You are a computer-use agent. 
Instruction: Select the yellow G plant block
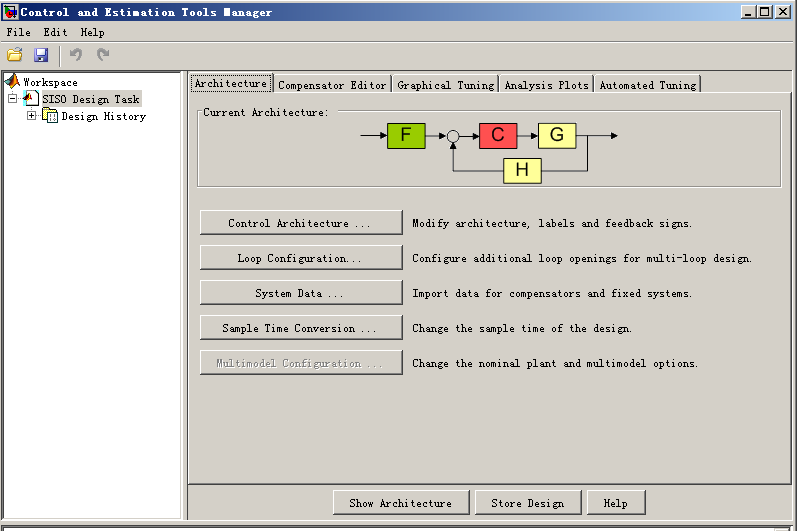[x=557, y=136]
